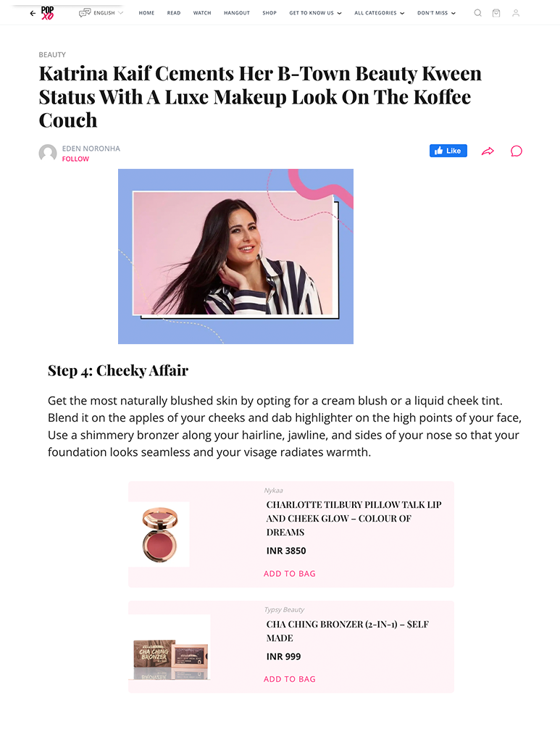
Task: Add Cha Ching Bronzer to bag
Action: point(290,679)
